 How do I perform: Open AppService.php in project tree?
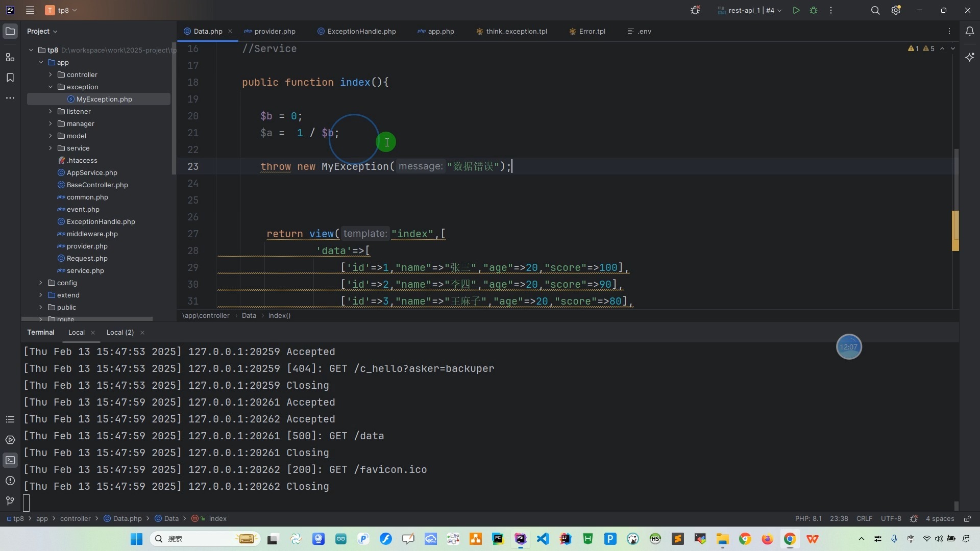coord(92,172)
